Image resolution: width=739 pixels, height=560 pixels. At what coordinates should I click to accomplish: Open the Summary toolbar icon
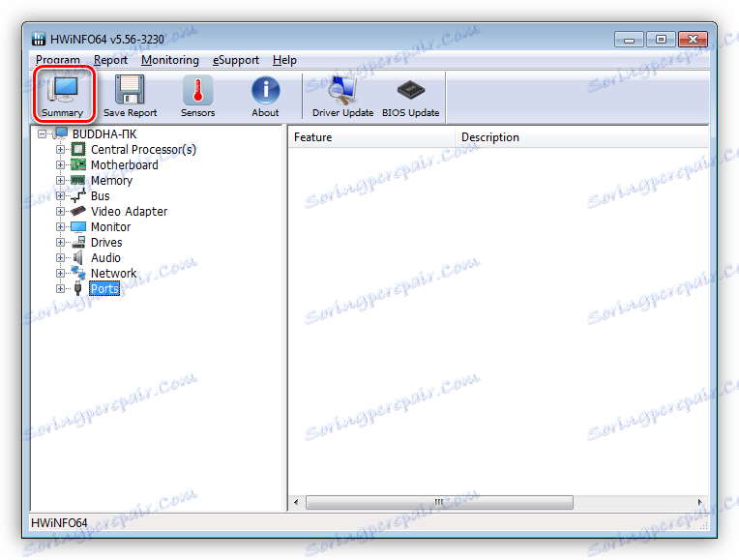click(x=64, y=94)
